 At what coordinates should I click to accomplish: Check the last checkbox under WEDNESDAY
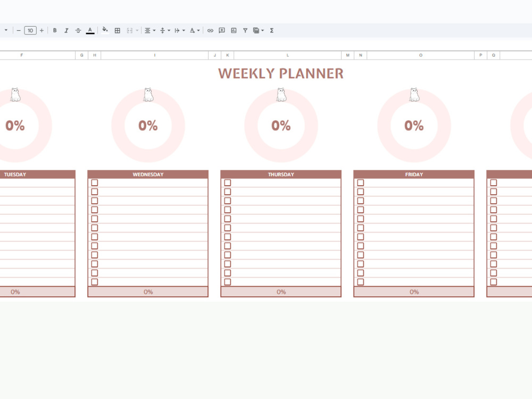pos(95,282)
